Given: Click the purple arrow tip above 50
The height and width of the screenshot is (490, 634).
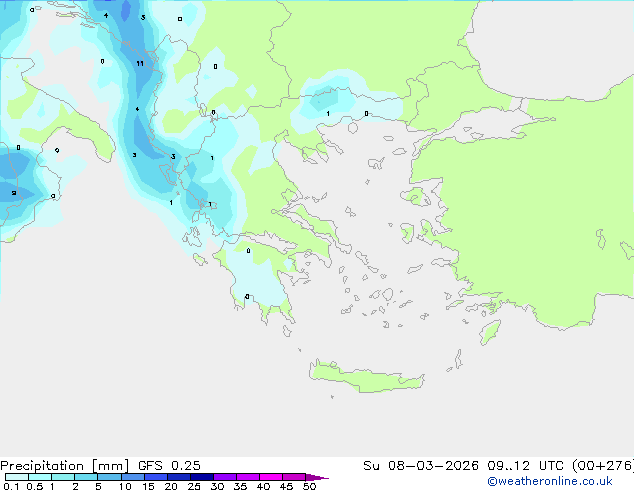Looking at the screenshot, I should point(317,477).
